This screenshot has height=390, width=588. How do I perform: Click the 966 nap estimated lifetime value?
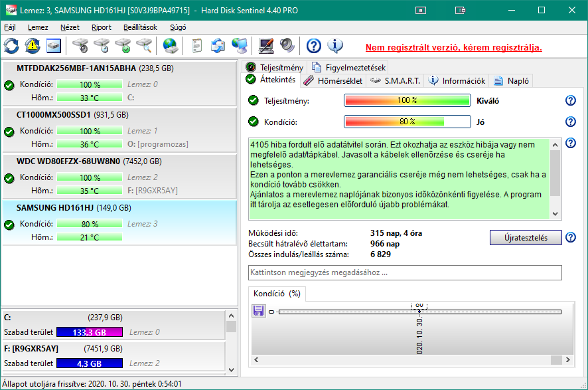coord(385,244)
